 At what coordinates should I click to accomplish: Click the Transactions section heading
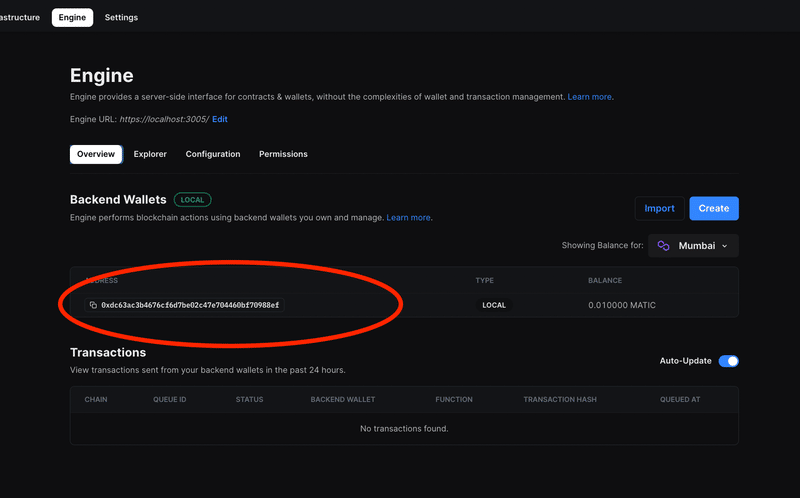tap(108, 353)
